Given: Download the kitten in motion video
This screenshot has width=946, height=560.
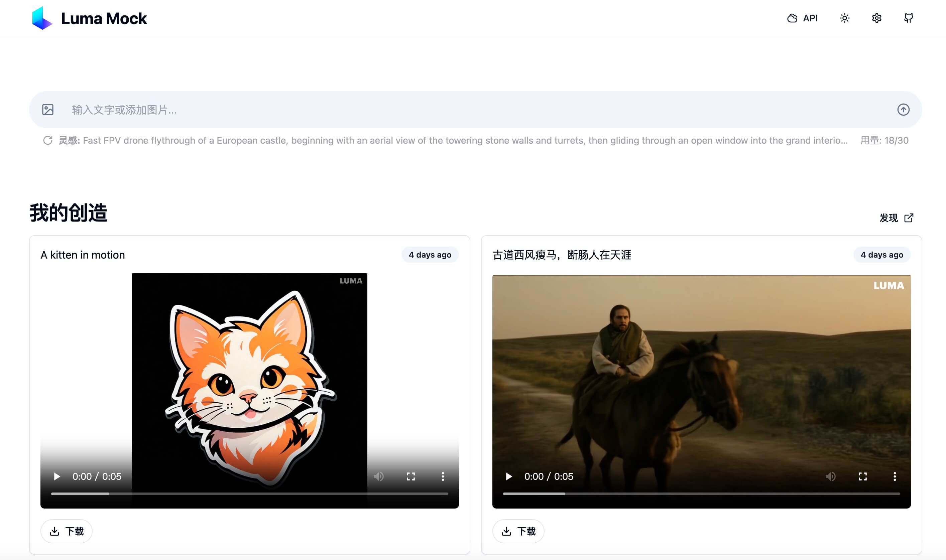Looking at the screenshot, I should click(67, 531).
